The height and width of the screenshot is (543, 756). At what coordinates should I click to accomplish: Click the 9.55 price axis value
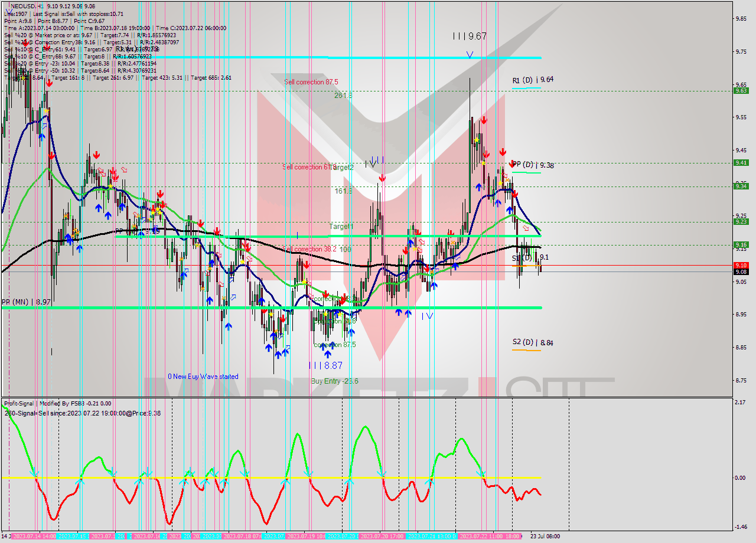pos(742,117)
